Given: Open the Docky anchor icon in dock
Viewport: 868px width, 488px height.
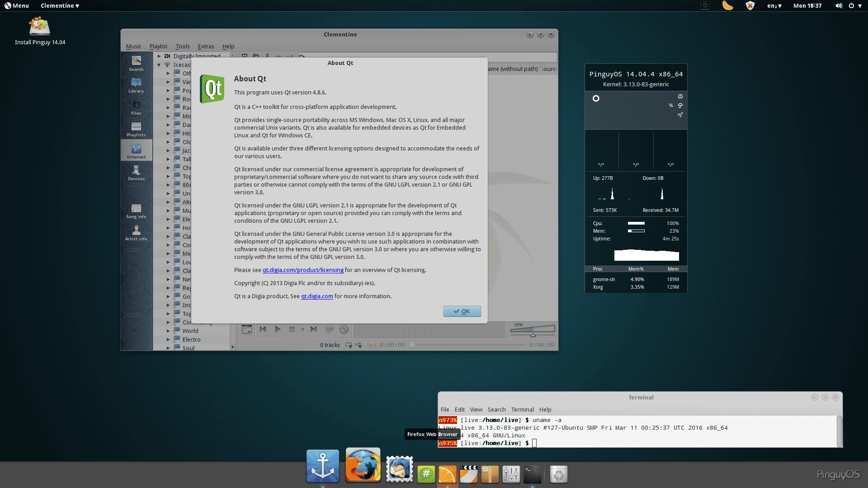Looking at the screenshot, I should click(323, 466).
